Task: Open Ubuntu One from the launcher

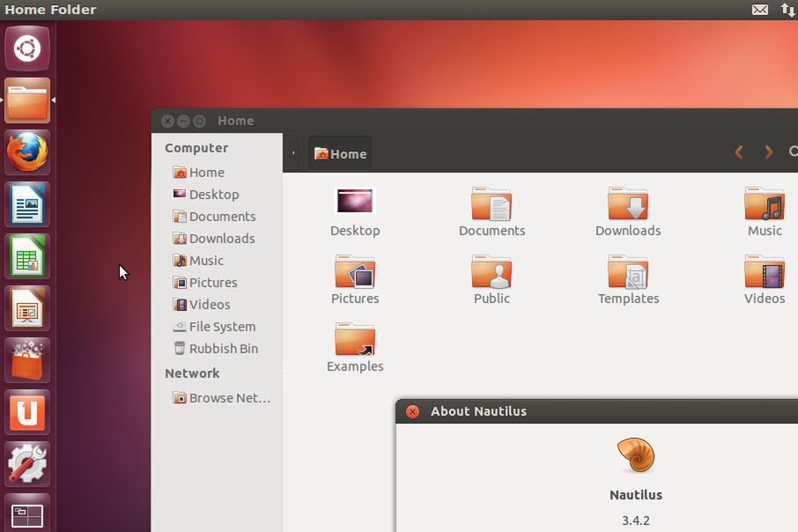Action: click(x=27, y=412)
